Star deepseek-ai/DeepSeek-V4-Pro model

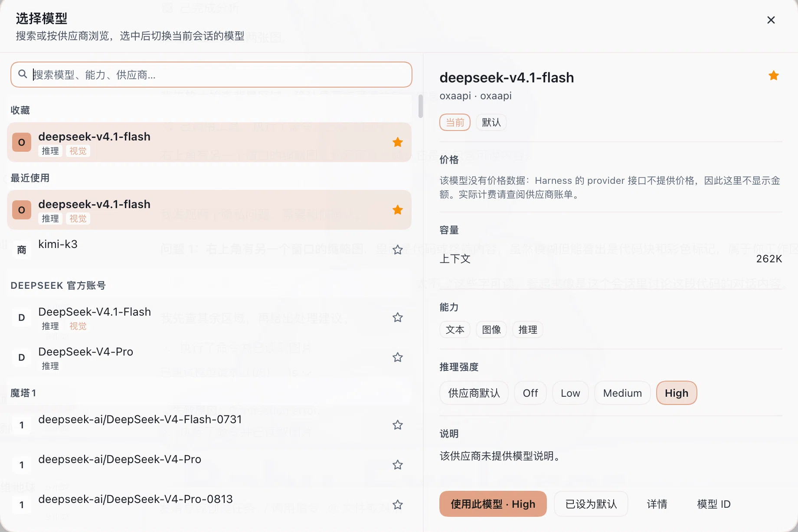(398, 465)
